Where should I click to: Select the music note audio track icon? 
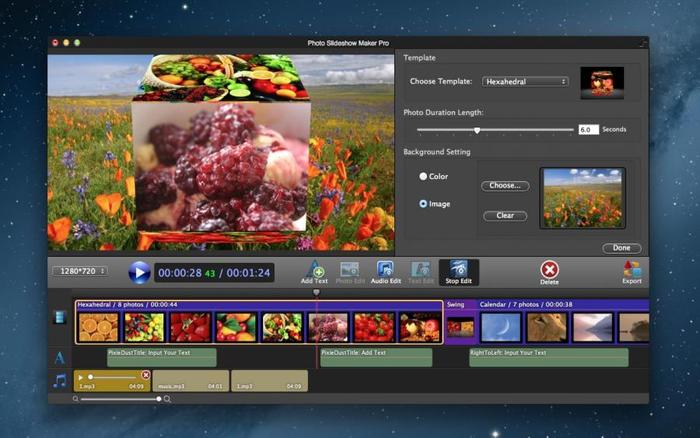coord(60,380)
